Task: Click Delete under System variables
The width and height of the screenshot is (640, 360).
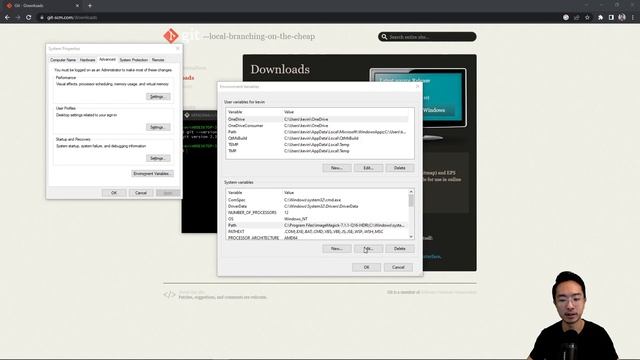Action: point(400,249)
